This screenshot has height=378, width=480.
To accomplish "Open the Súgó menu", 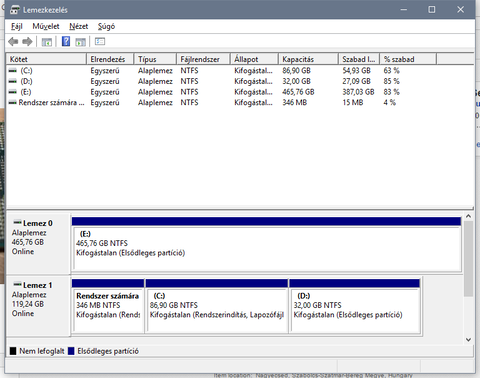I will coord(106,26).
